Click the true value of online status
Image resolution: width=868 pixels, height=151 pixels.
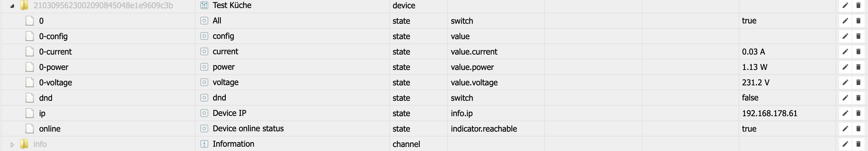(749, 129)
